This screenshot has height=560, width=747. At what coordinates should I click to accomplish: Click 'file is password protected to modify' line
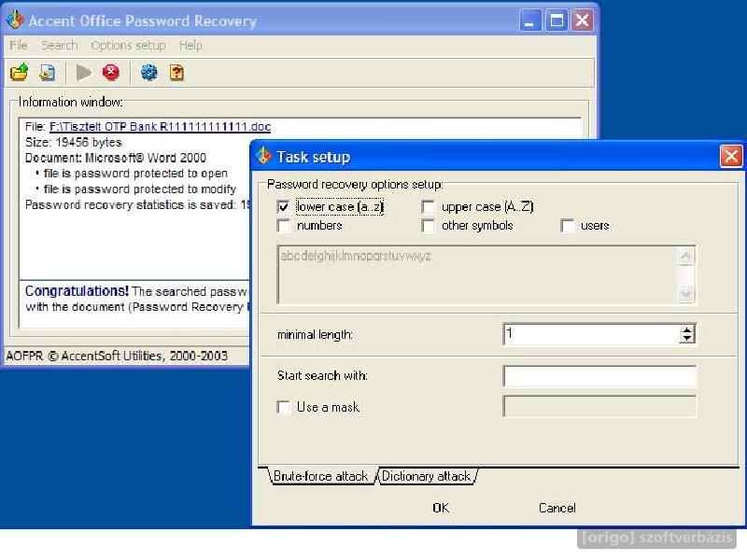pos(139,189)
